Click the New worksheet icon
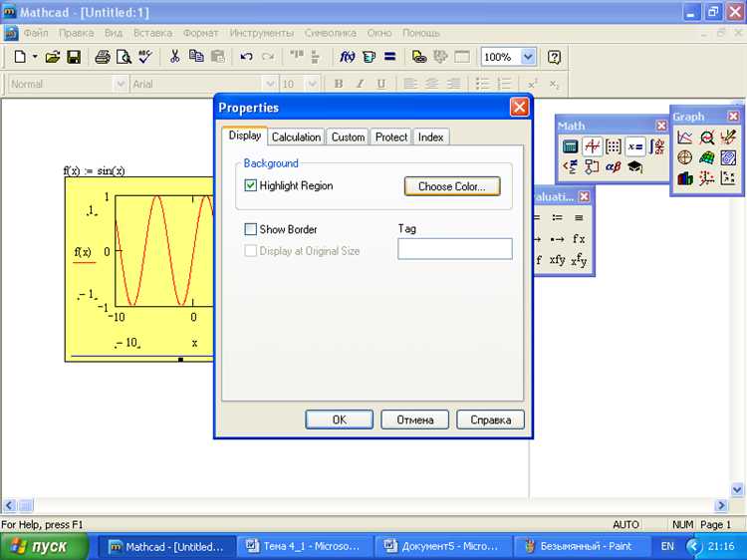 click(20, 57)
